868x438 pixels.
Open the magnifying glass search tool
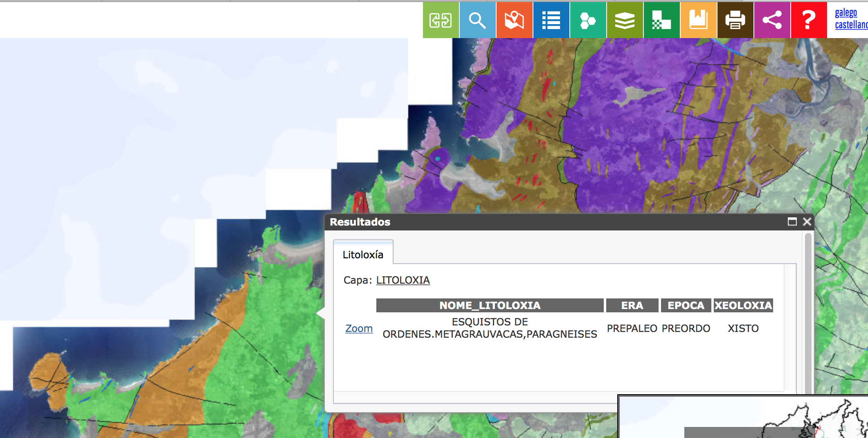pyautogui.click(x=477, y=20)
